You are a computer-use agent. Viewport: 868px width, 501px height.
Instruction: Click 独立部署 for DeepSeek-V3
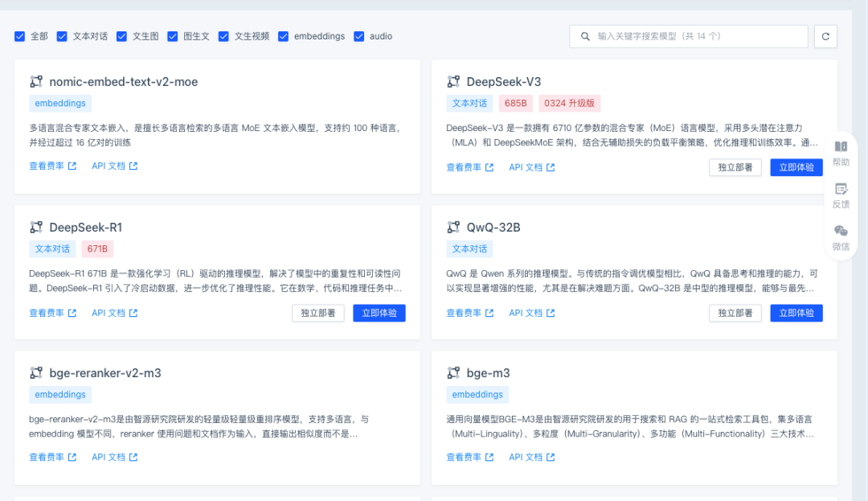click(735, 167)
